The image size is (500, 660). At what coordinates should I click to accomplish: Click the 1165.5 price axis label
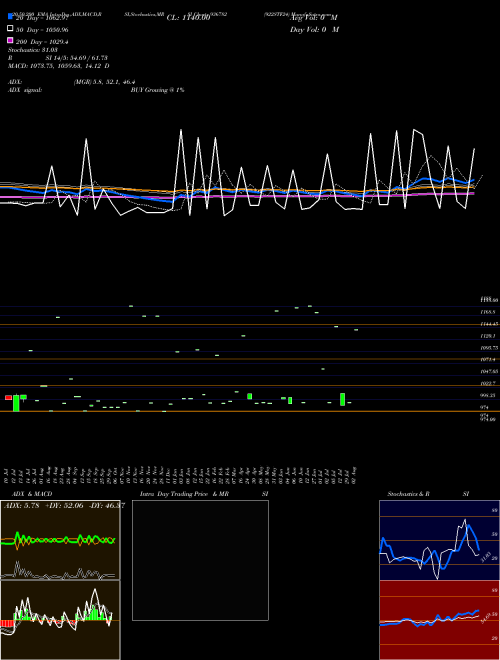[x=488, y=312]
